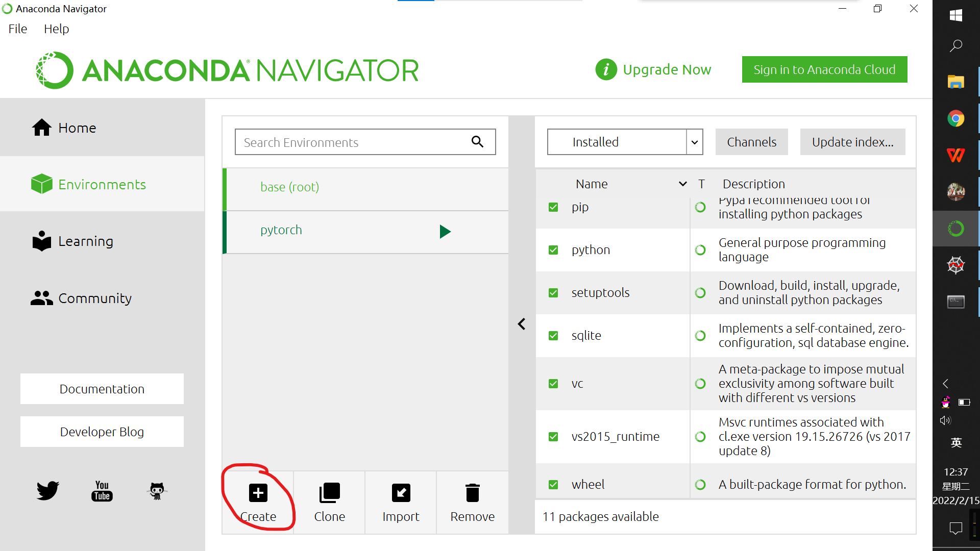
Task: Uncheck the vc package checkbox
Action: click(553, 384)
